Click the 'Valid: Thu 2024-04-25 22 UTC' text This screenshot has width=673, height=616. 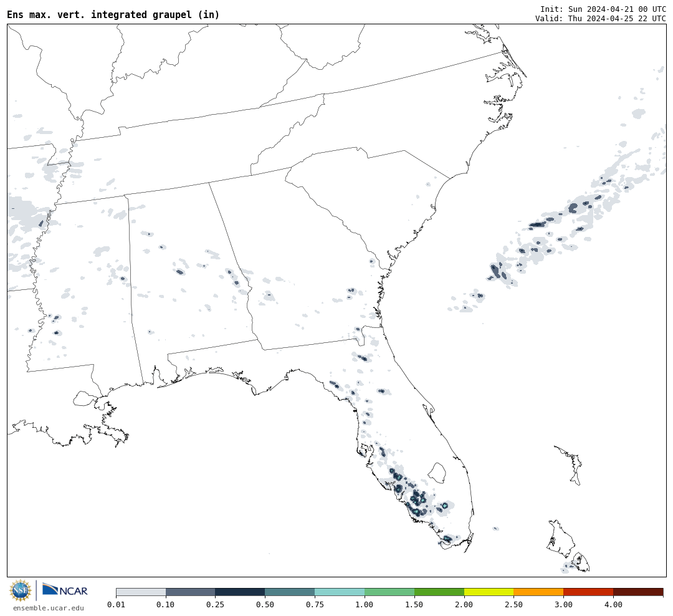[601, 19]
